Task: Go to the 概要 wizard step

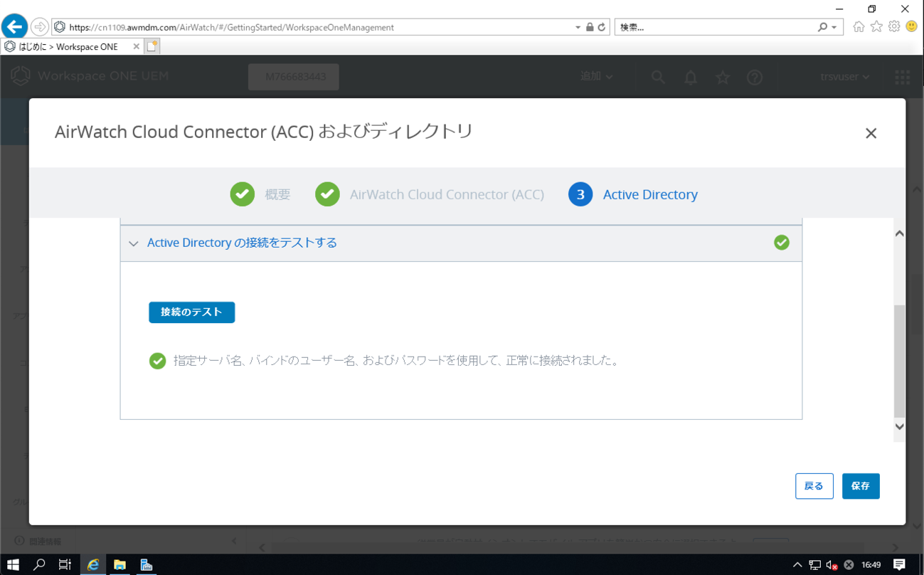Action: (260, 194)
